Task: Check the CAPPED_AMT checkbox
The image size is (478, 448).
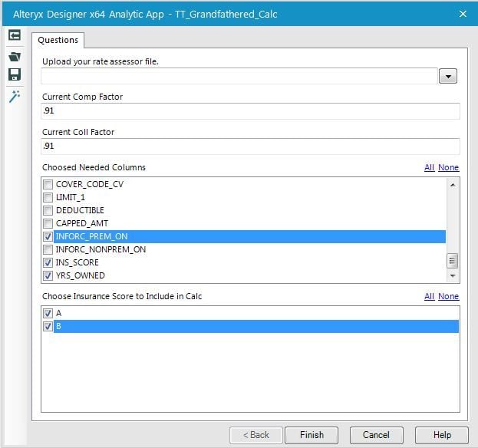Action: click(48, 224)
